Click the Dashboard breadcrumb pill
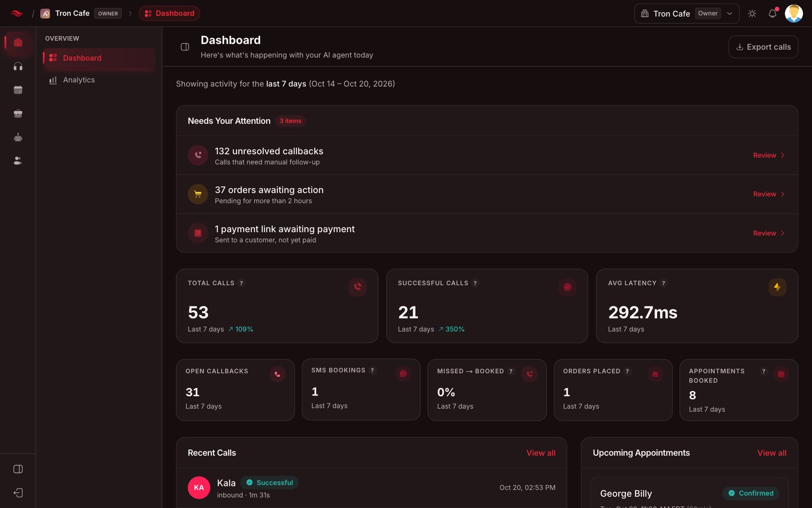812x508 pixels. click(x=169, y=14)
